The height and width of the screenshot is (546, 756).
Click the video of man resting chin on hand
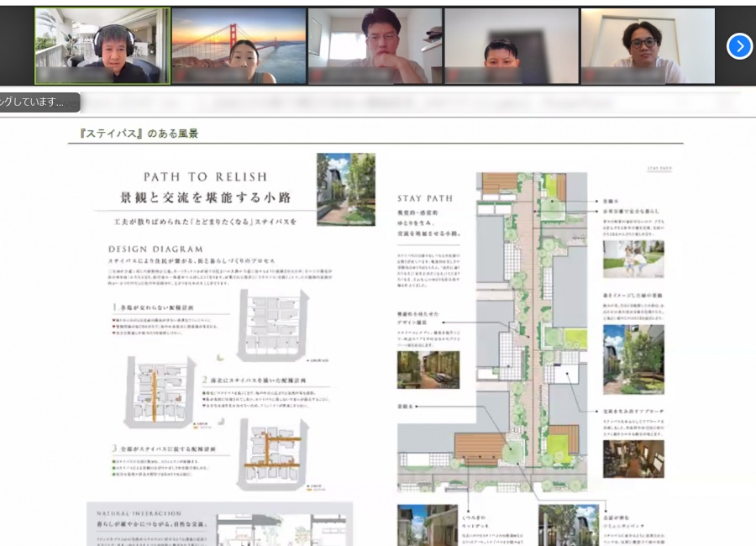[x=375, y=46]
